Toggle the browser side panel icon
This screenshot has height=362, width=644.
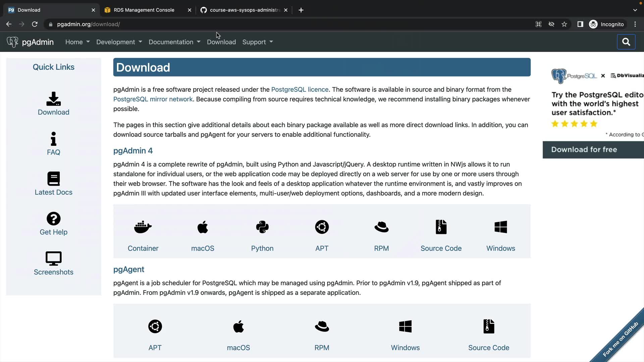580,24
